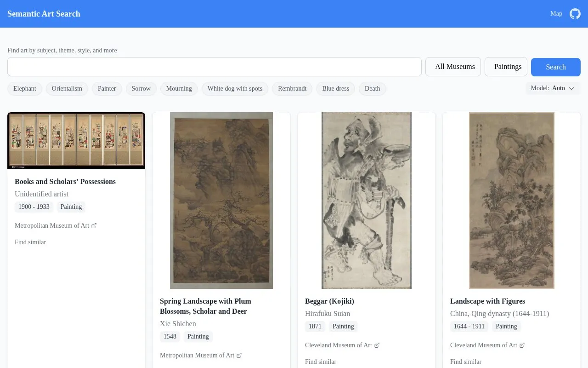The image size is (588, 368).
Task: Select the Mourning suggestion chip
Action: 179,89
